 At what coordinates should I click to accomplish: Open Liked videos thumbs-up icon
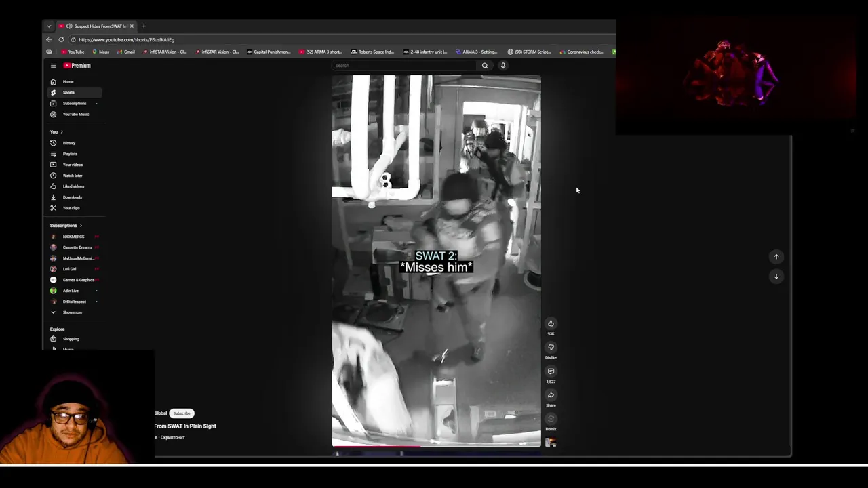pos(53,186)
